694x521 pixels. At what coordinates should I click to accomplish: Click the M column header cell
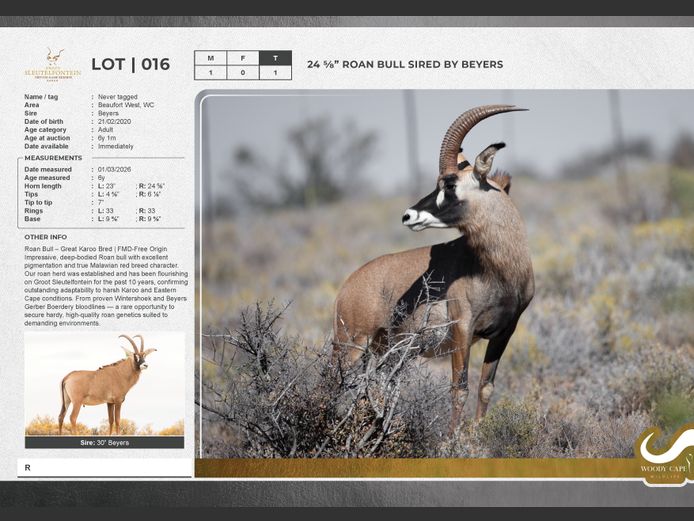pyautogui.click(x=211, y=58)
